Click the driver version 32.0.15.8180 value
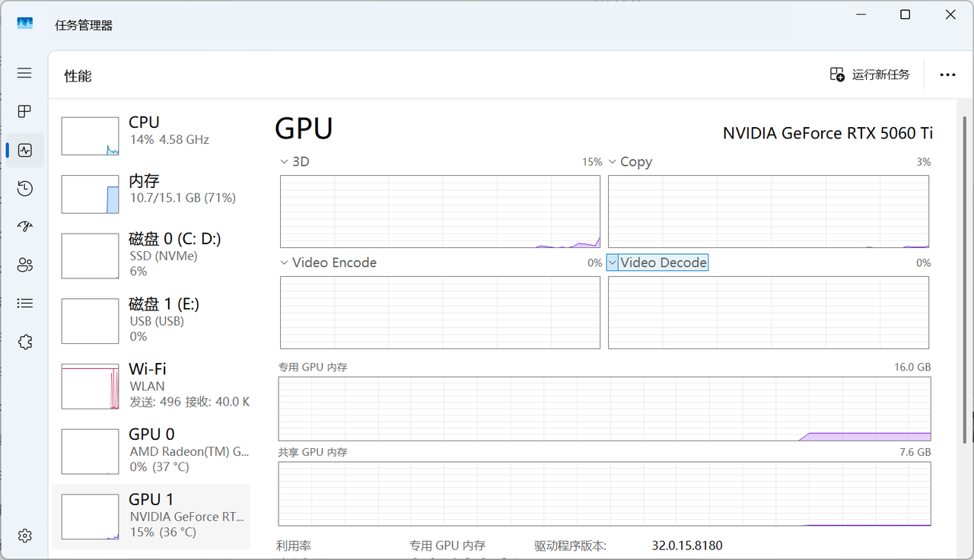Screen dimensions: 974x560 pos(687,546)
